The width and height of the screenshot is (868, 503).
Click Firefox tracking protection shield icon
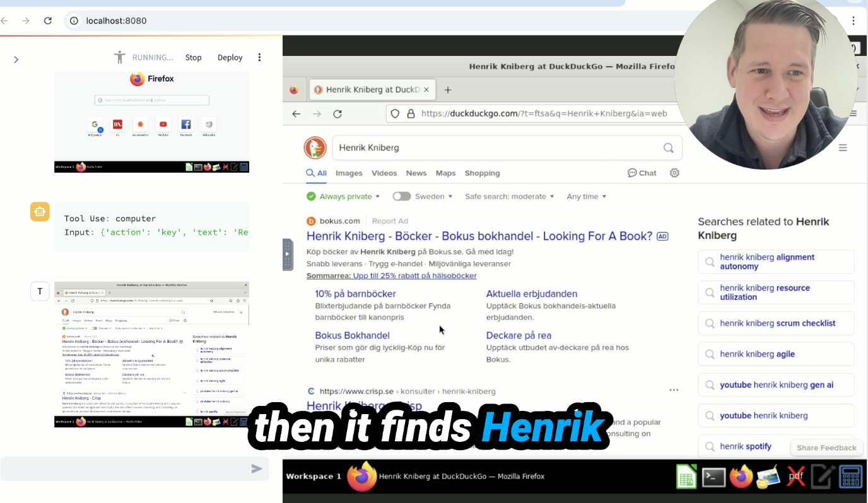point(395,114)
